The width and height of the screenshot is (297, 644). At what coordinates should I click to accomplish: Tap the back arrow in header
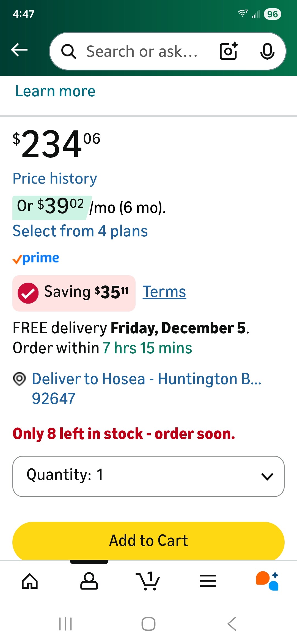(x=19, y=50)
